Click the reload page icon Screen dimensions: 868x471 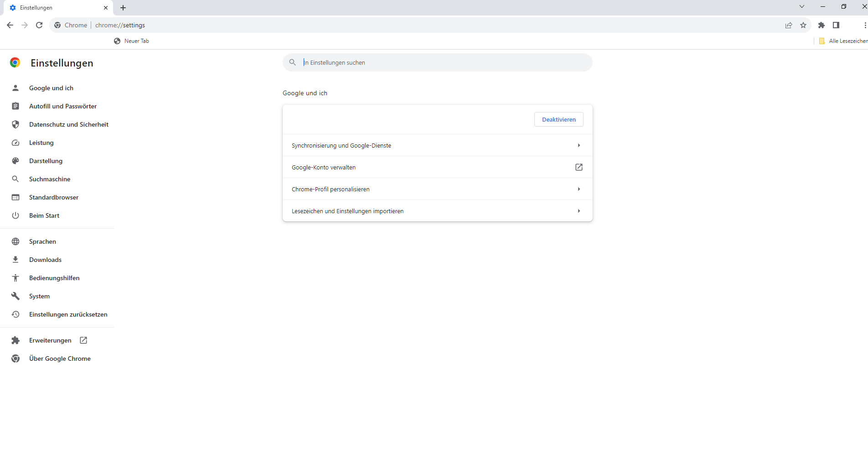[39, 25]
